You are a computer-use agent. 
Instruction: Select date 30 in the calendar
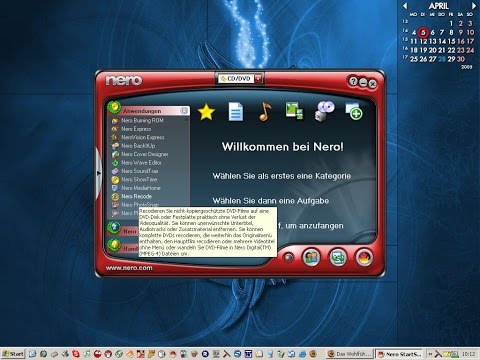(461, 59)
